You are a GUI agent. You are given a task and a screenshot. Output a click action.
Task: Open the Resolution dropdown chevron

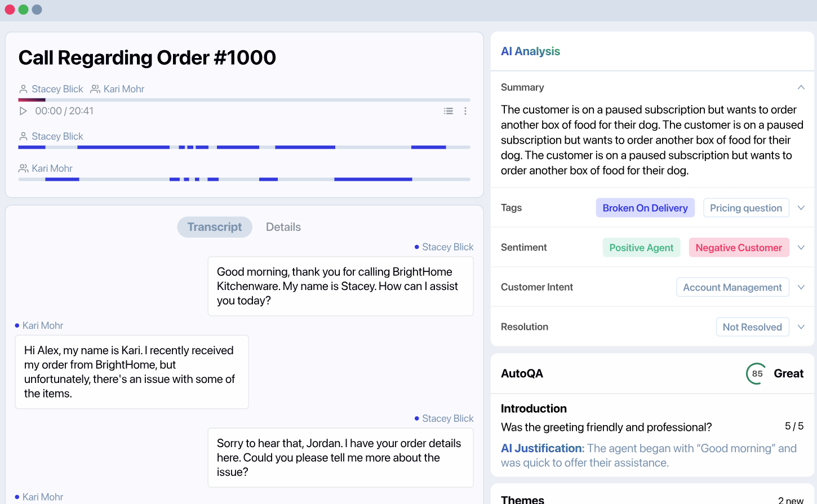coord(801,327)
